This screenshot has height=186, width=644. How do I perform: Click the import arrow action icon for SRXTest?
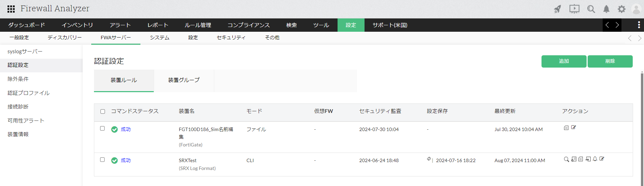588,159
